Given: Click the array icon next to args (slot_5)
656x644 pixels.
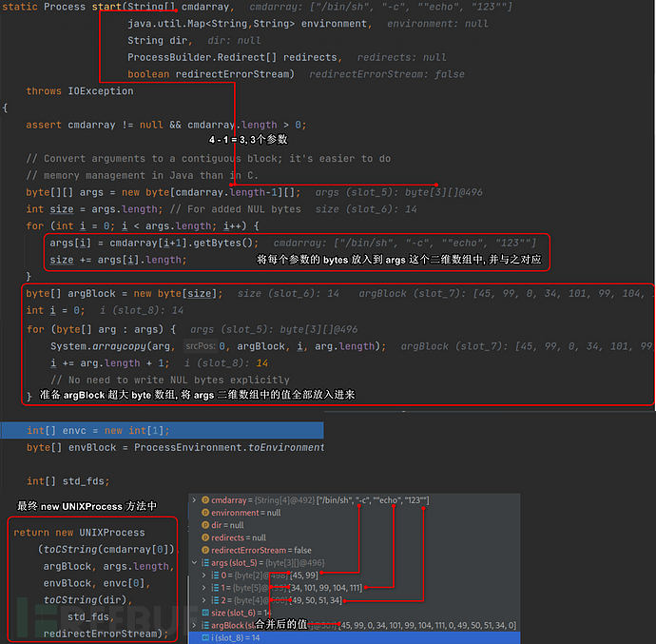Looking at the screenshot, I should [x=205, y=562].
